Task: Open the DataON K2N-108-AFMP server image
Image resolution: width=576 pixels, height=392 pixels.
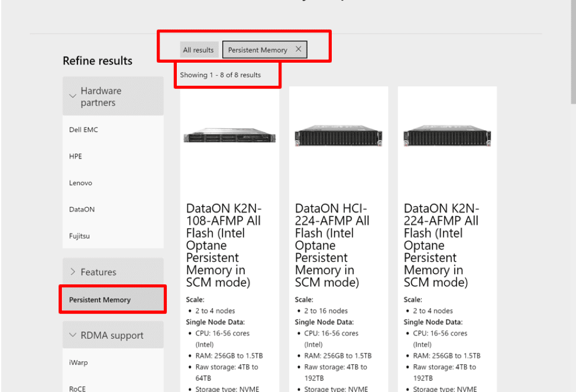Action: click(x=229, y=135)
